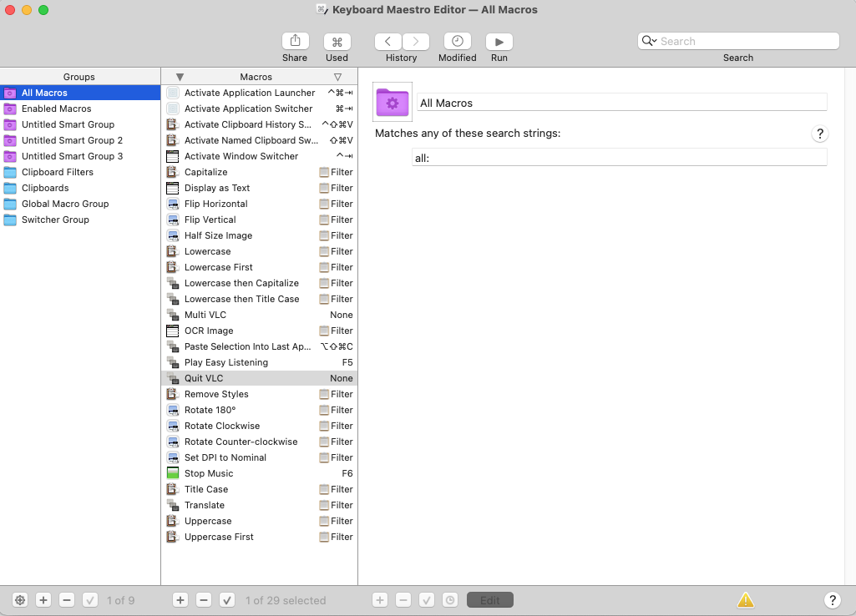
Task: Select the Lowercase macro row
Action: click(x=260, y=251)
